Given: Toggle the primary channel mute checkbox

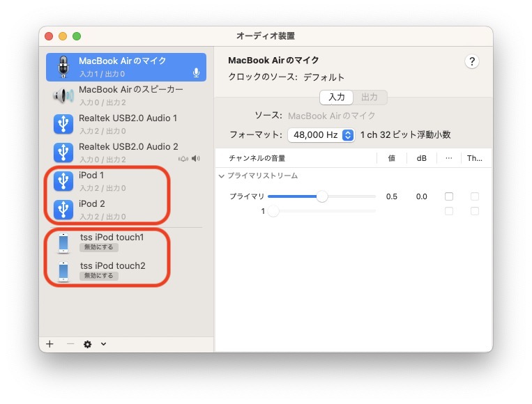Looking at the screenshot, I should point(449,196).
